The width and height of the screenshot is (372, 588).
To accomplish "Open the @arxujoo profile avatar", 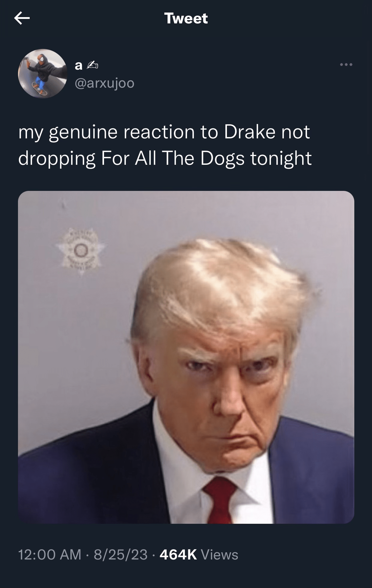I will pyautogui.click(x=43, y=73).
